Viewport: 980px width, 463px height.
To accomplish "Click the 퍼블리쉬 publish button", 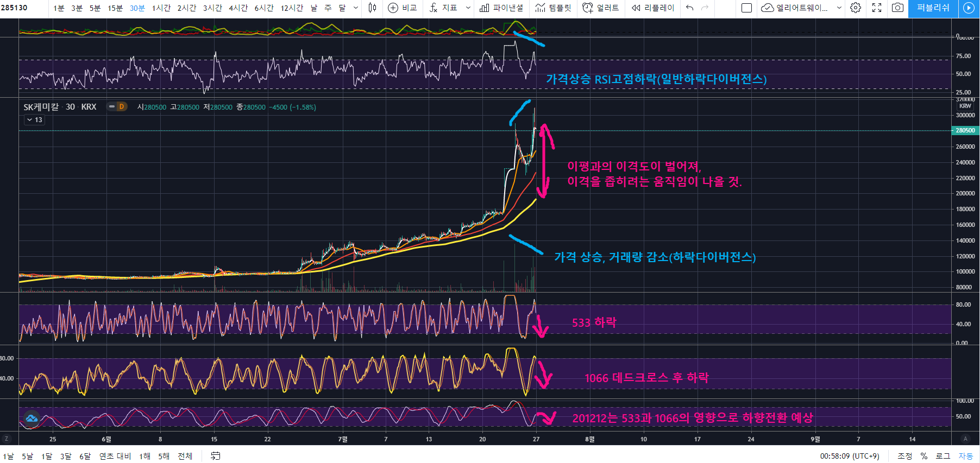I will (x=933, y=8).
